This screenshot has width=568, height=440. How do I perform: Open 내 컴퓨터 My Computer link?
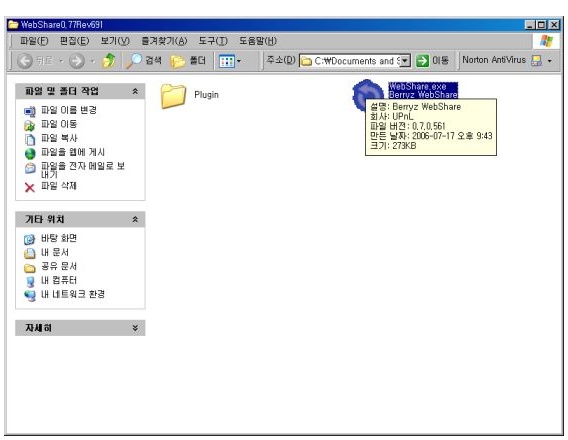[x=59, y=280]
